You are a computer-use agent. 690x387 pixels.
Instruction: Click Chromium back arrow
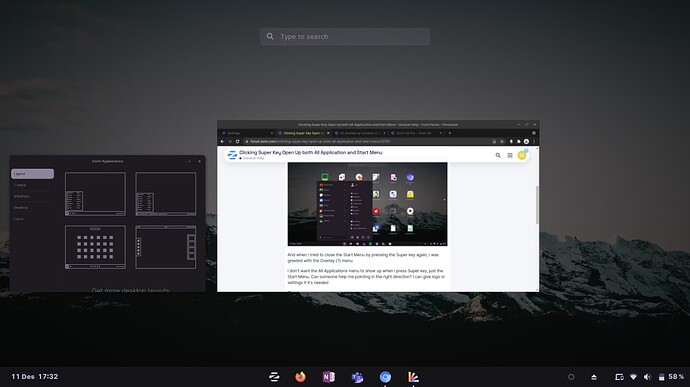222,141
